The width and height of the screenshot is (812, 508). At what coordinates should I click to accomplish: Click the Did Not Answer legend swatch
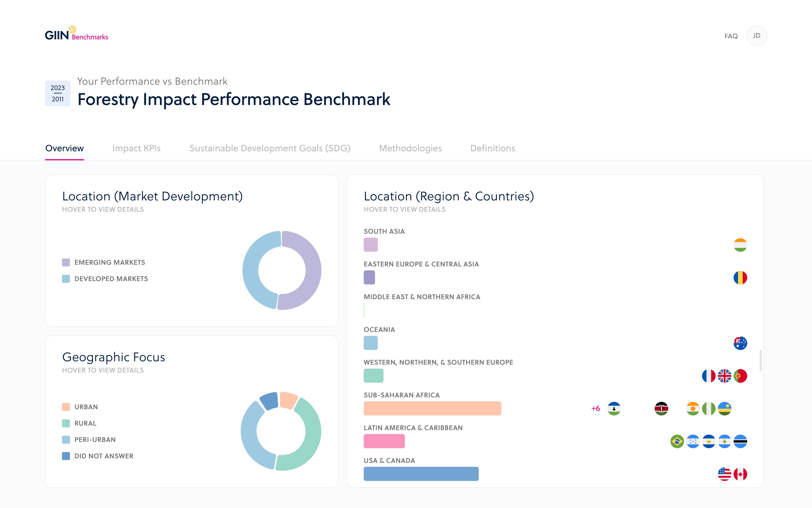[66, 456]
